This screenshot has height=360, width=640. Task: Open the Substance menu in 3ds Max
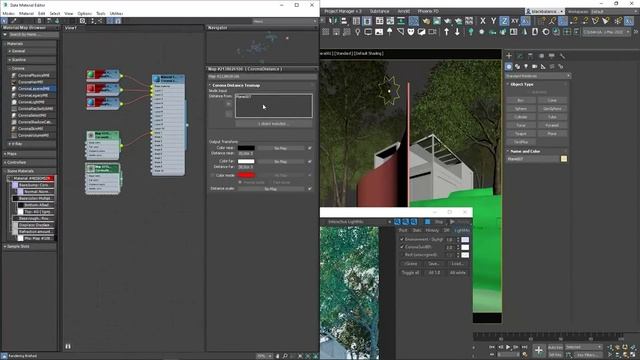click(379, 11)
